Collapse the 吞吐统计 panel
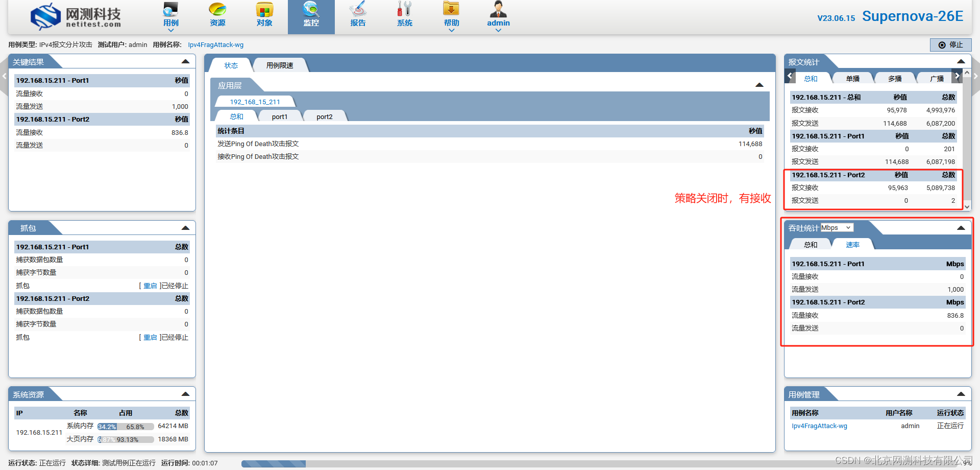 961,228
